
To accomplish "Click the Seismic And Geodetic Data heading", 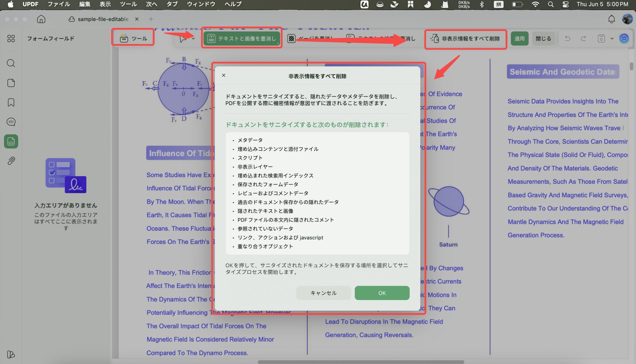I will pos(563,72).
